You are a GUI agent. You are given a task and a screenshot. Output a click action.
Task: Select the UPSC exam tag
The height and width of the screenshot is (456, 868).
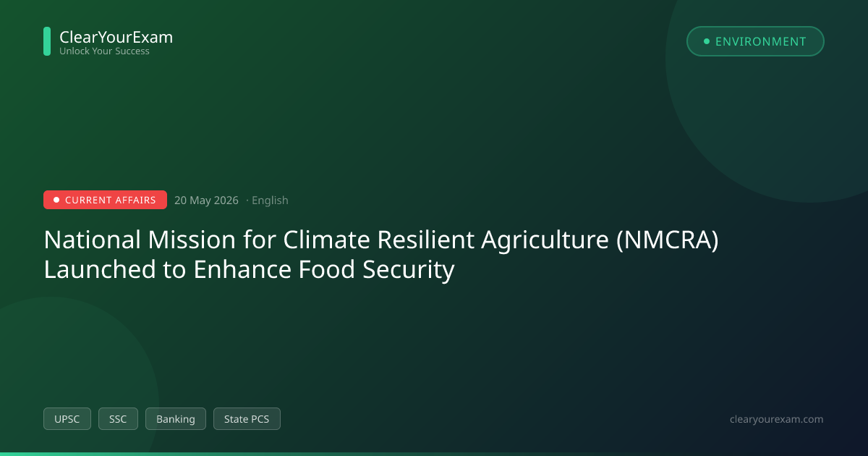pyautogui.click(x=67, y=419)
